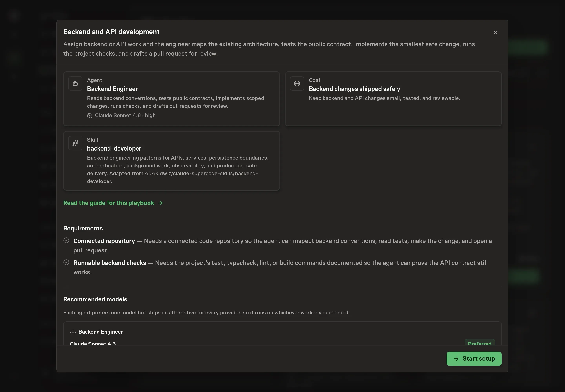Click the target icon in the Goal card
The height and width of the screenshot is (392, 565).
(297, 83)
